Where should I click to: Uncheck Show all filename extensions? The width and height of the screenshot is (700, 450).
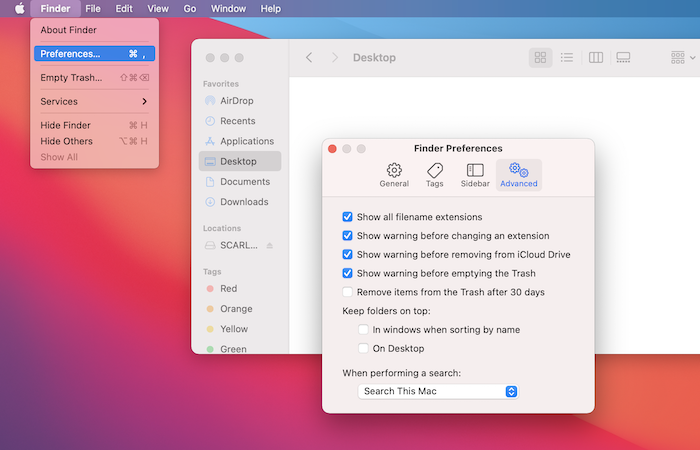point(347,217)
